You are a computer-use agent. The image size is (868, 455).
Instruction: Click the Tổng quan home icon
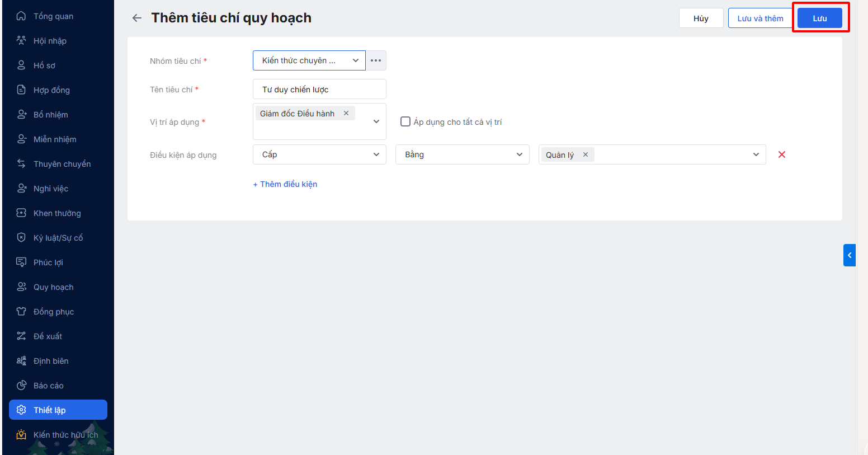tap(21, 16)
